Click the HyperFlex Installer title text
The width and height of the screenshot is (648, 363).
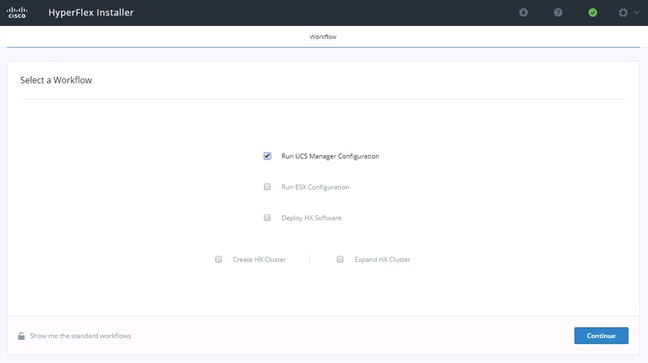[x=91, y=12]
